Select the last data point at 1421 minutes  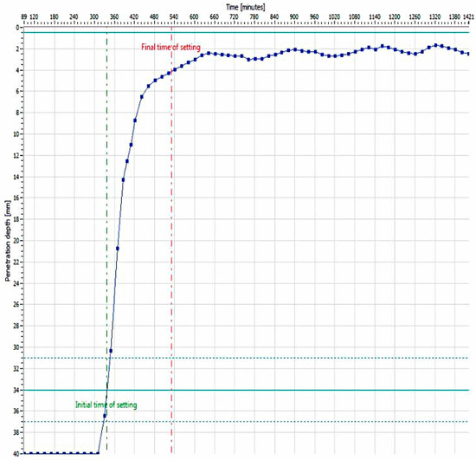click(468, 54)
